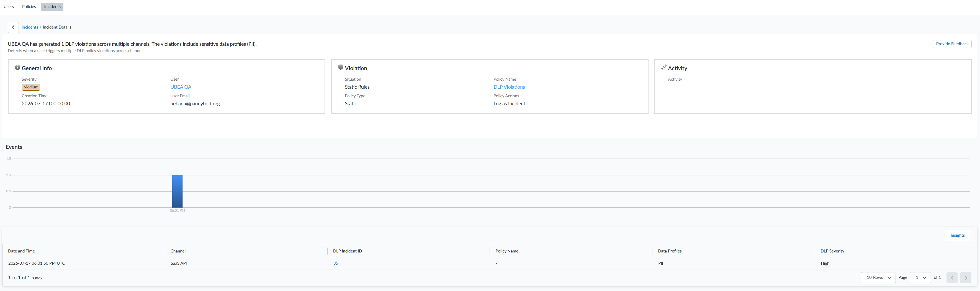
Task: Click the event date 2026-07-17 06:01:50 PM UTC
Action: 37,263
